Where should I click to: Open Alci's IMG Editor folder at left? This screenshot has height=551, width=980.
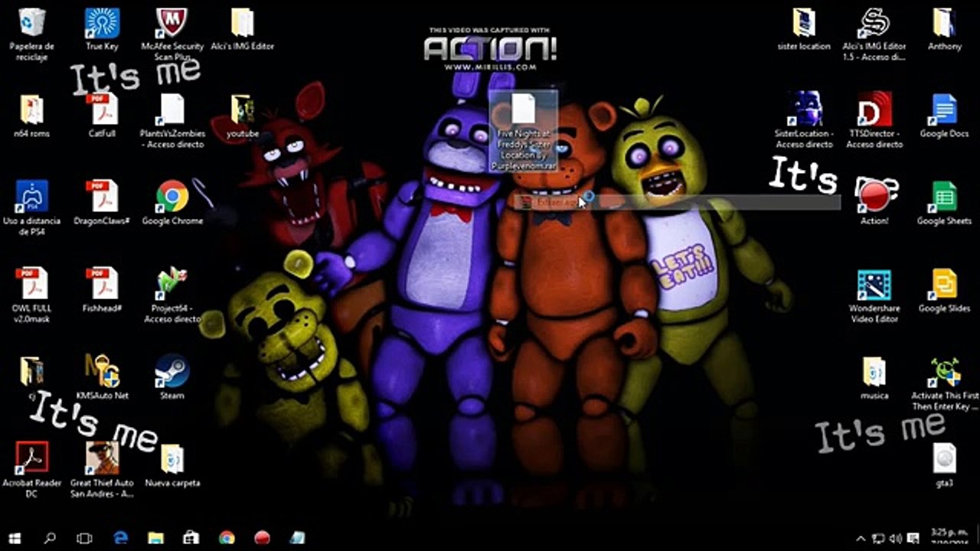[x=242, y=29]
